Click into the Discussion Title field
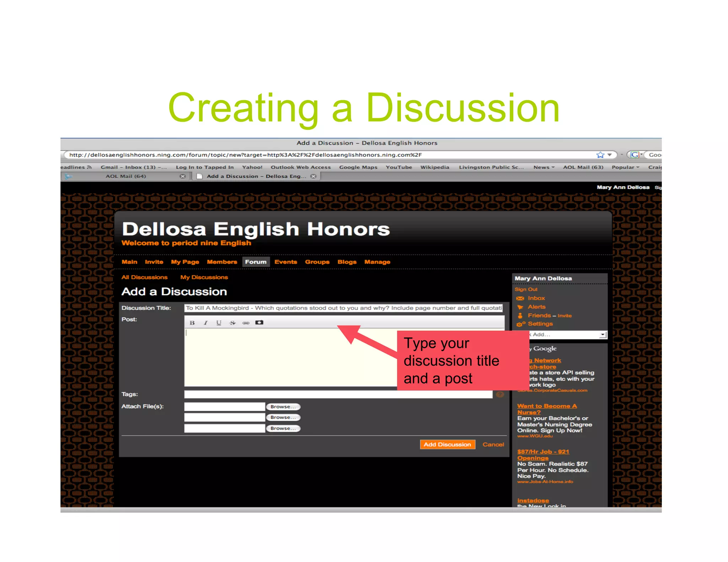 pos(343,308)
